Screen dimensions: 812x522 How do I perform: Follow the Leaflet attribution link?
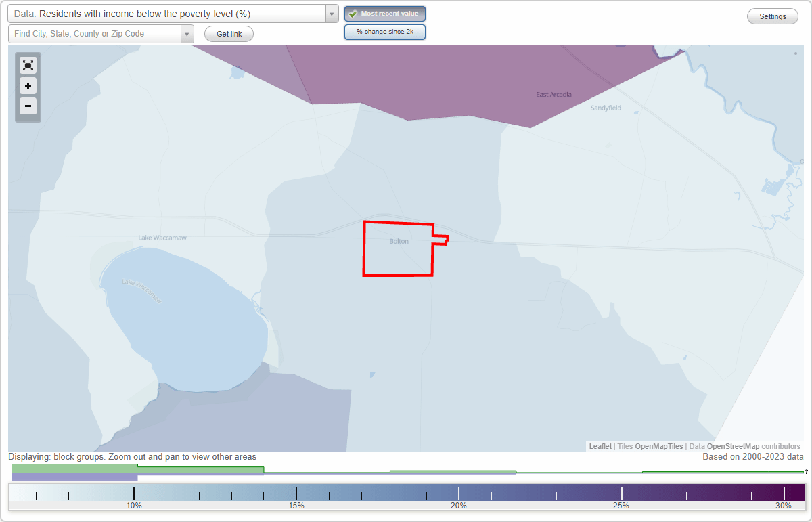pyautogui.click(x=600, y=446)
